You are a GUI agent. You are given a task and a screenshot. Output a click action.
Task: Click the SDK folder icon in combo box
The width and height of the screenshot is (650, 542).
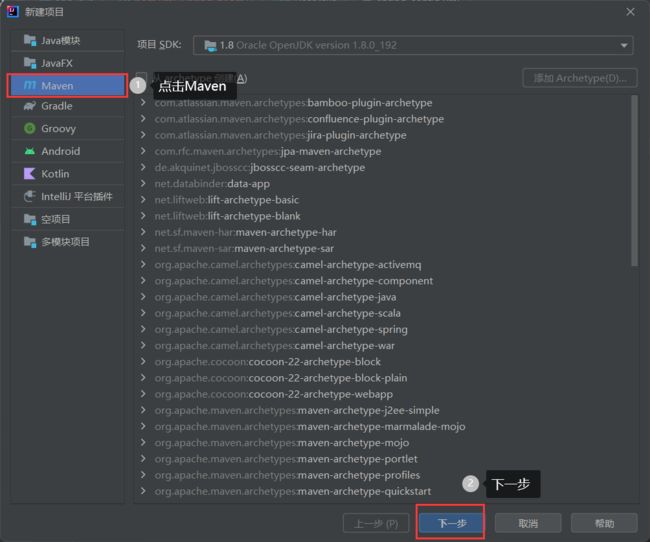[210, 46]
